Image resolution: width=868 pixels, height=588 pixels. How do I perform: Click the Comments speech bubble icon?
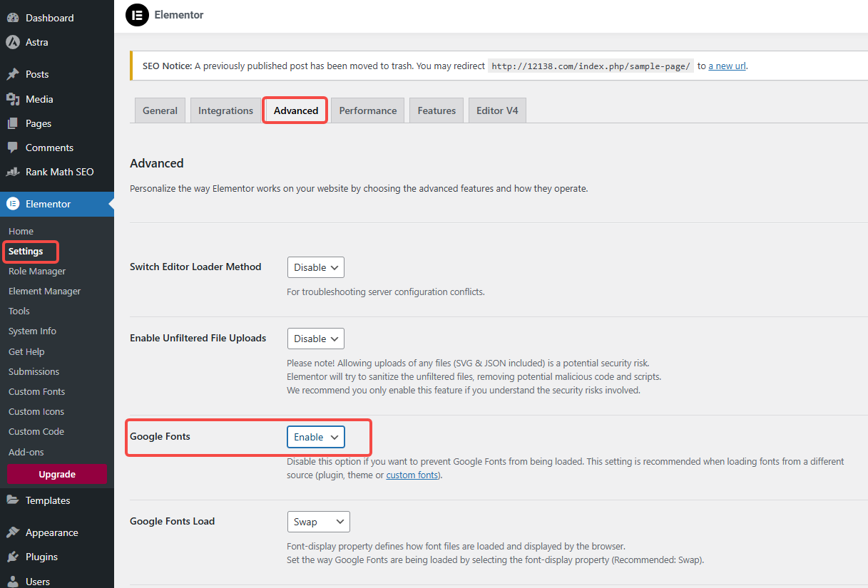(x=13, y=148)
